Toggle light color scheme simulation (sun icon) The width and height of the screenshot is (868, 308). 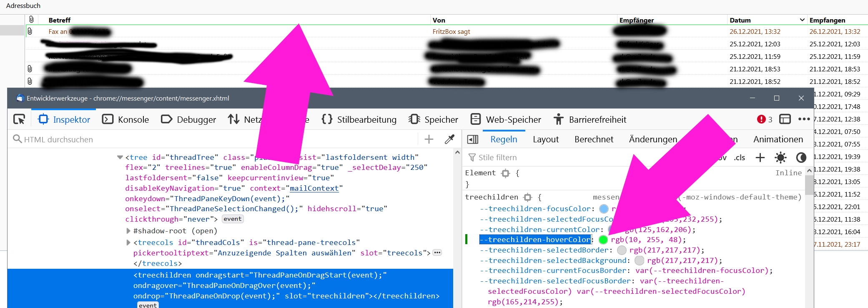click(780, 157)
